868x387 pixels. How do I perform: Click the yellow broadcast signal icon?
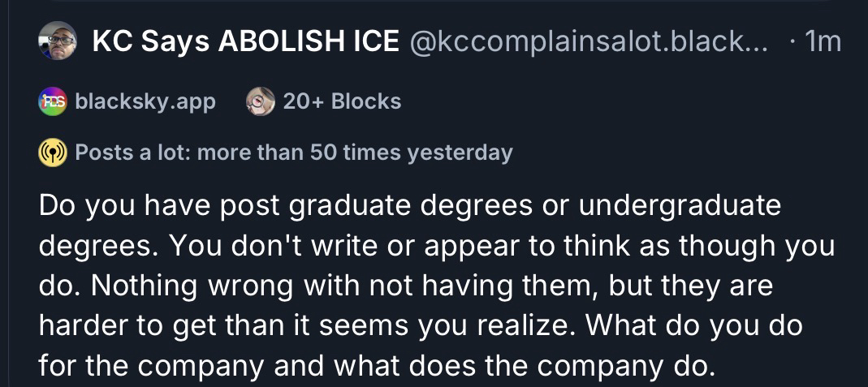tap(52, 153)
